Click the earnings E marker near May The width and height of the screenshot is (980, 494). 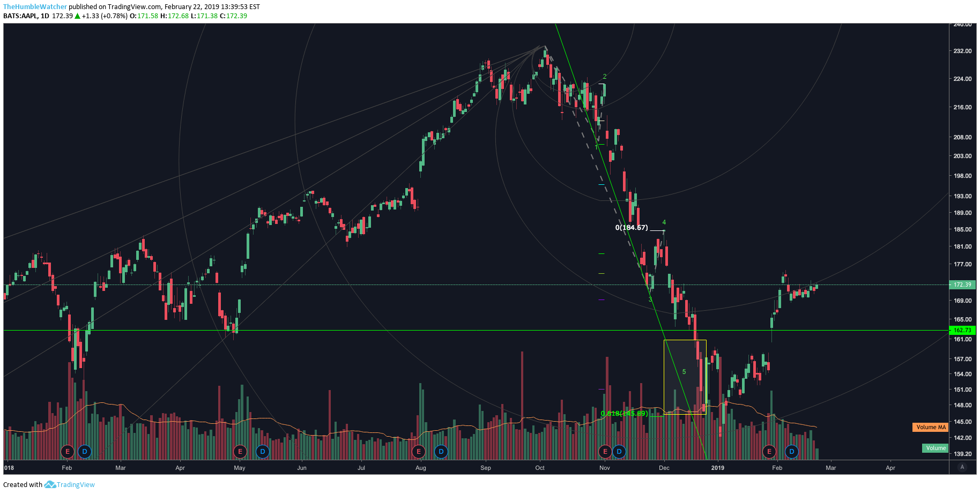(240, 452)
